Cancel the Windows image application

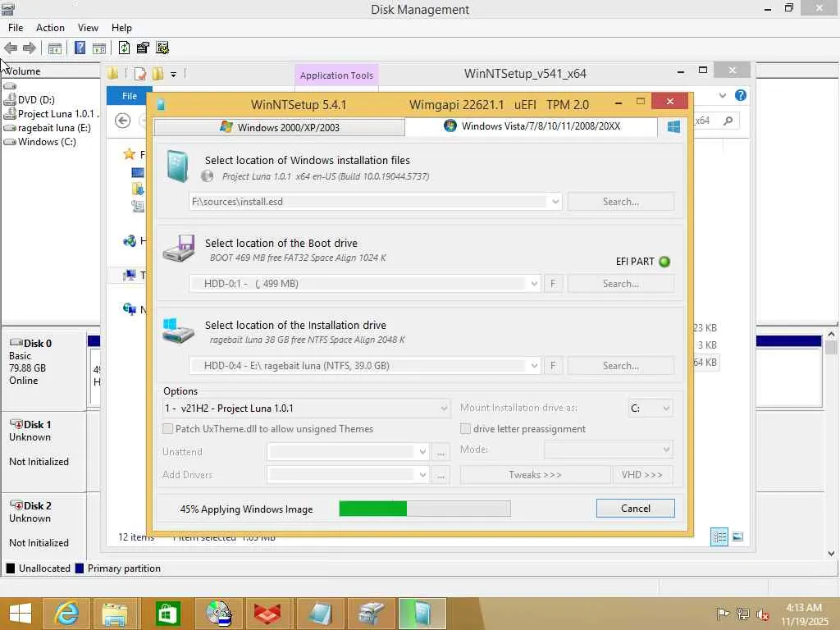pos(636,509)
